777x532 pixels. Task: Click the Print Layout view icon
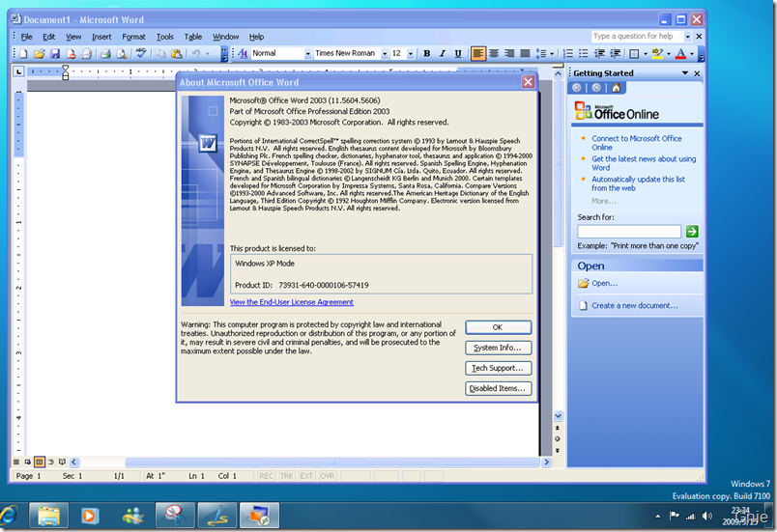(40, 462)
